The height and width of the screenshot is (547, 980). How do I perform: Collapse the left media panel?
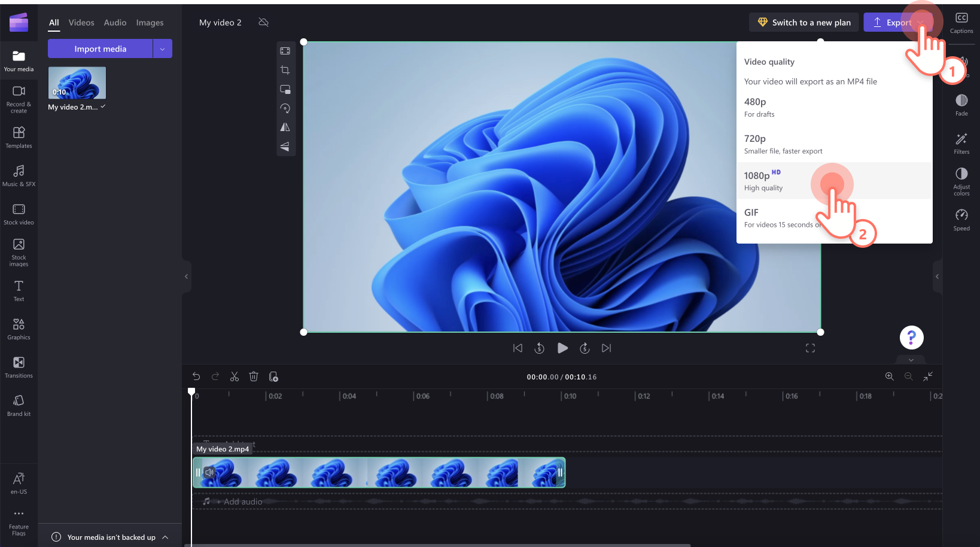[186, 276]
